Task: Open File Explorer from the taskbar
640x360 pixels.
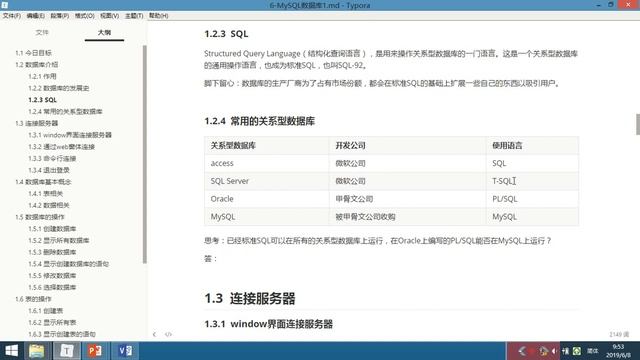Action: pyautogui.click(x=36, y=351)
